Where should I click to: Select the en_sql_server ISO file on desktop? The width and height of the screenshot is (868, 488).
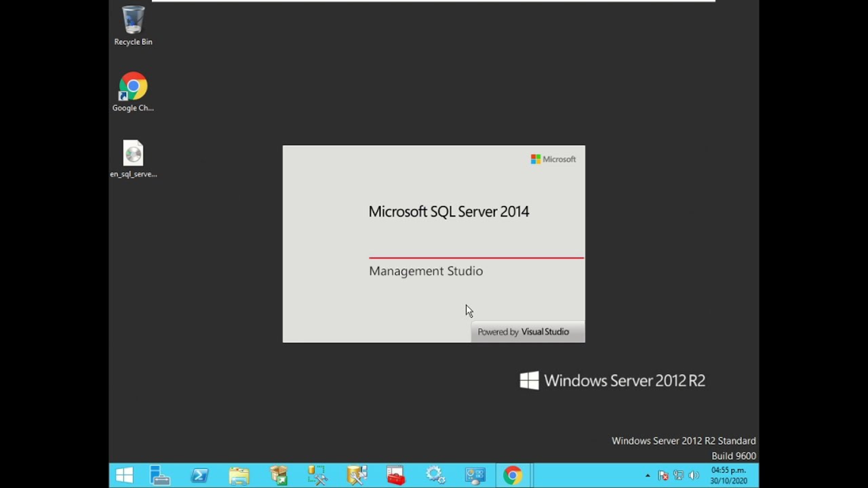pos(133,159)
